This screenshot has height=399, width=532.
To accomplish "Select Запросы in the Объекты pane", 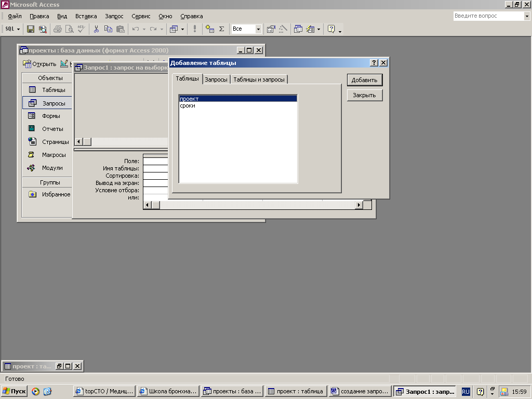I will tap(47, 103).
